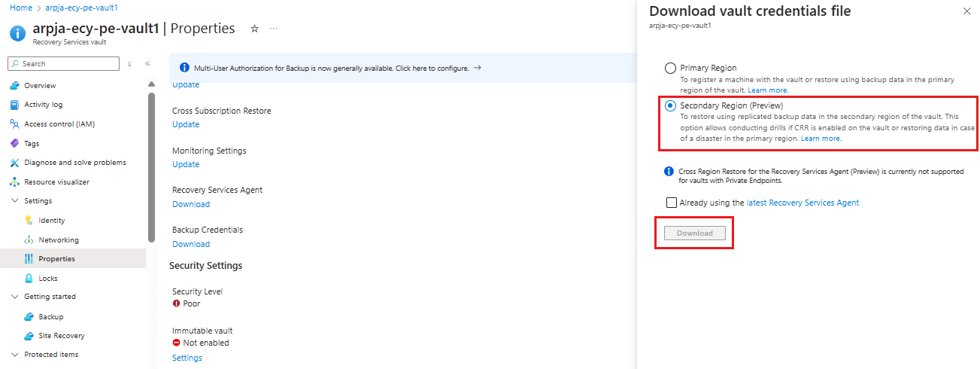Click the Not enabled status icon
Viewport: 980px width, 369px height.
[176, 343]
